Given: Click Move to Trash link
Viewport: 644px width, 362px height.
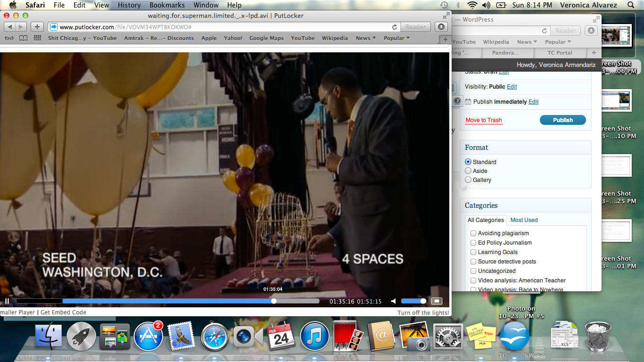Looking at the screenshot, I should tap(484, 120).
